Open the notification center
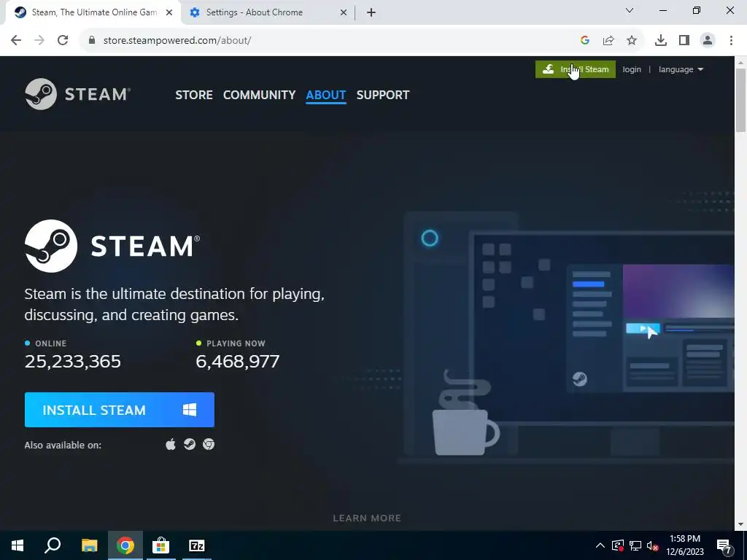Image resolution: width=747 pixels, height=560 pixels. pyautogui.click(x=726, y=546)
